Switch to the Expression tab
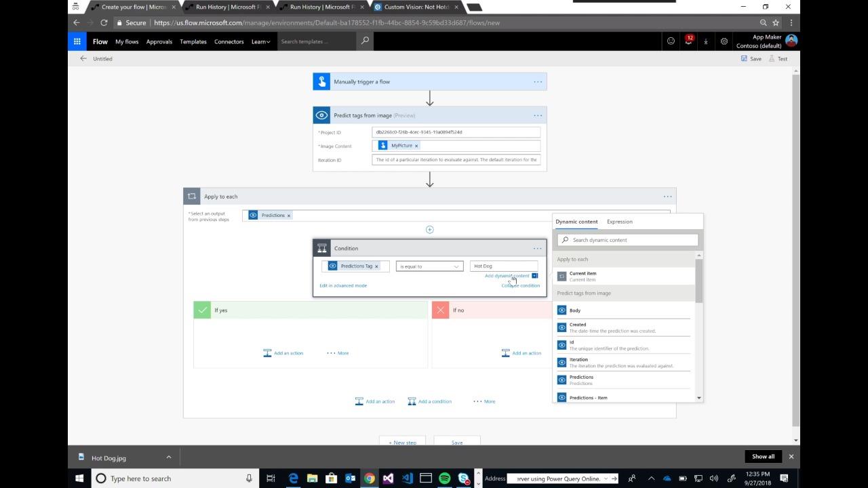The height and width of the screenshot is (488, 868). pyautogui.click(x=619, y=222)
